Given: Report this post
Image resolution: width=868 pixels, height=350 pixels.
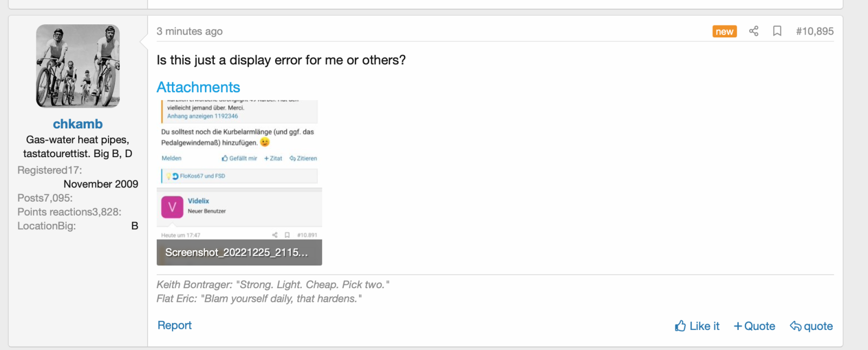Looking at the screenshot, I should [174, 325].
